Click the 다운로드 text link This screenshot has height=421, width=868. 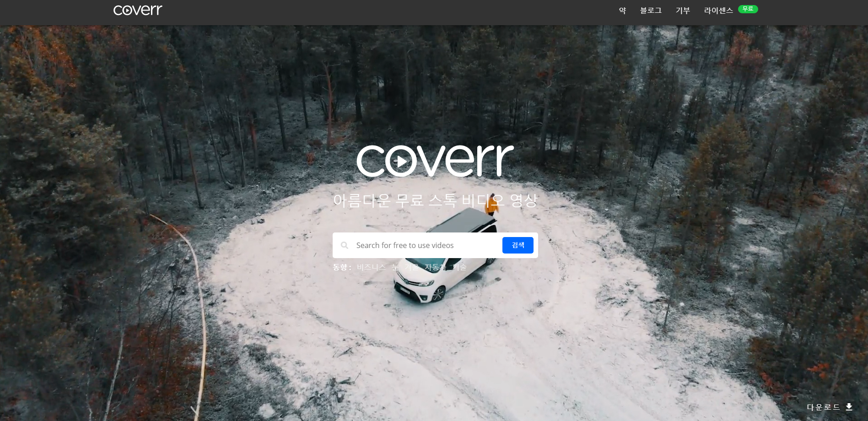823,407
